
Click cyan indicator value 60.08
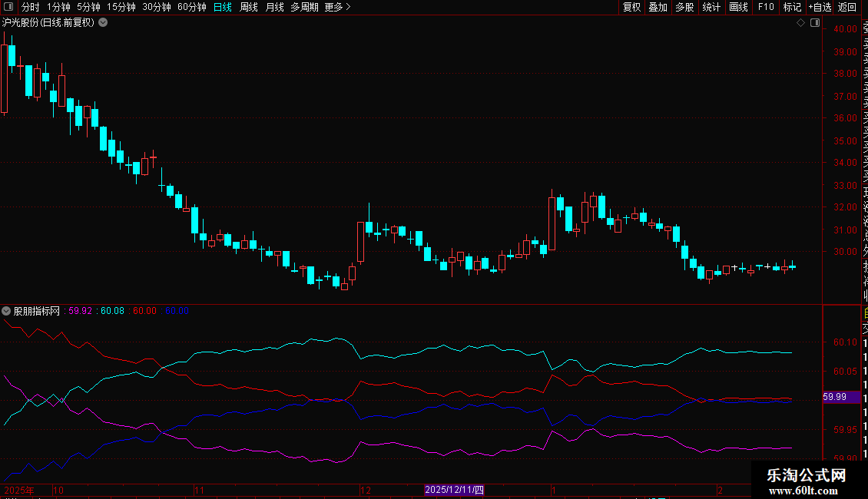pos(112,311)
